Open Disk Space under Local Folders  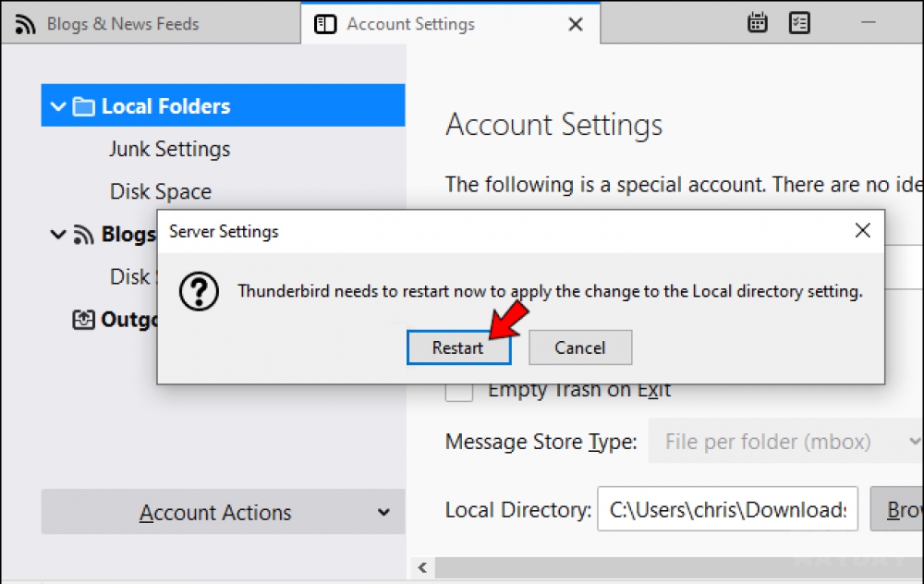point(160,191)
